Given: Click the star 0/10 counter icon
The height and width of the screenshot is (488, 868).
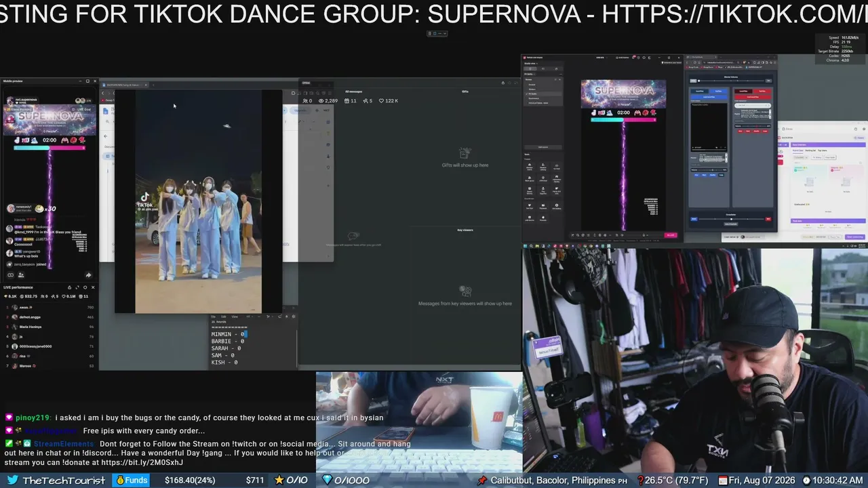Looking at the screenshot, I should [x=279, y=480].
